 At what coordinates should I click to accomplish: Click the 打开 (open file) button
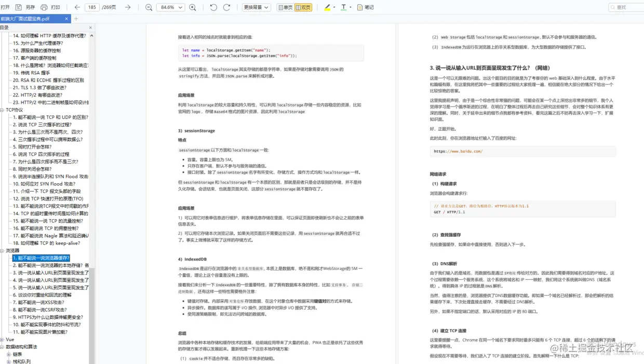(x=6, y=7)
